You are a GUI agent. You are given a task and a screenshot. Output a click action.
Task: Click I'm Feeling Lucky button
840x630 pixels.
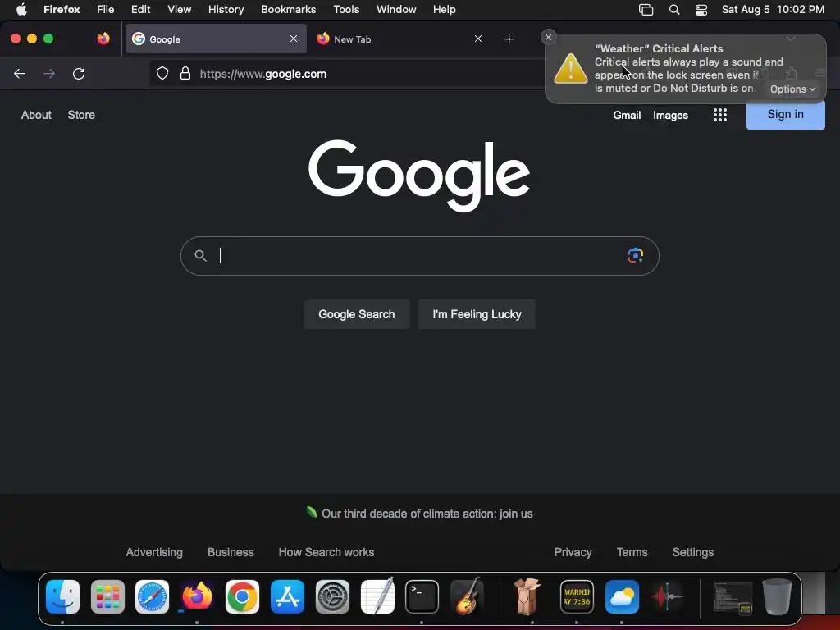click(477, 314)
